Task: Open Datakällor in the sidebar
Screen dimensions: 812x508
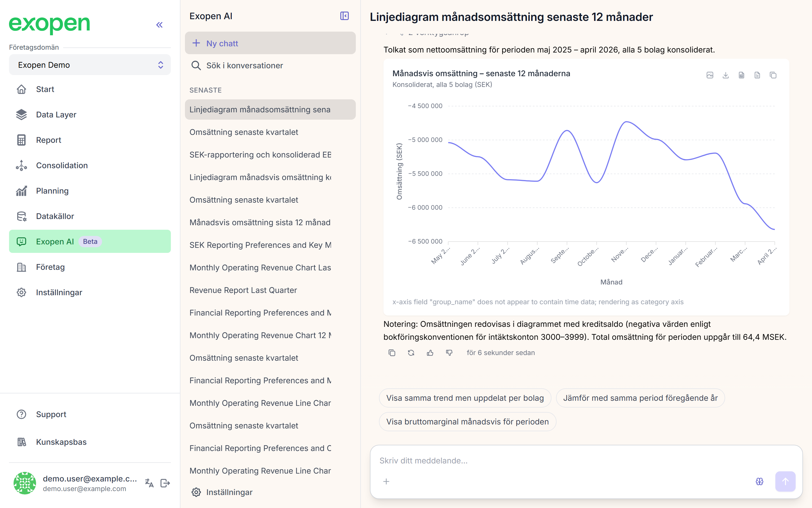Action: pos(90,216)
